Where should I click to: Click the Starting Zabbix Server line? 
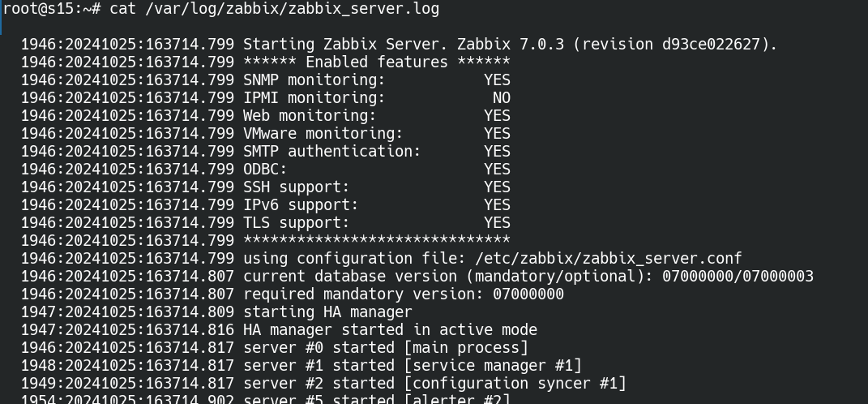click(x=509, y=45)
